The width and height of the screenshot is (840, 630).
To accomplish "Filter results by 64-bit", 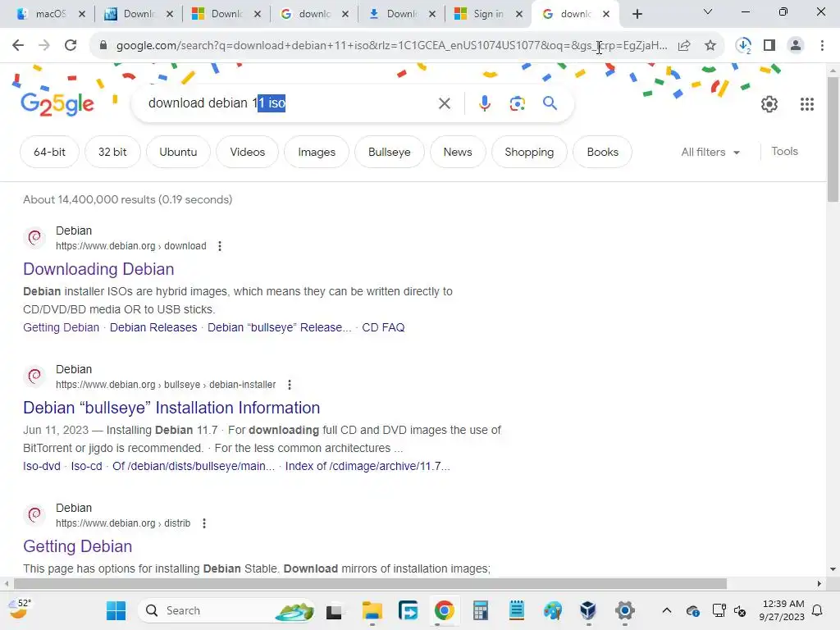I will pyautogui.click(x=49, y=152).
